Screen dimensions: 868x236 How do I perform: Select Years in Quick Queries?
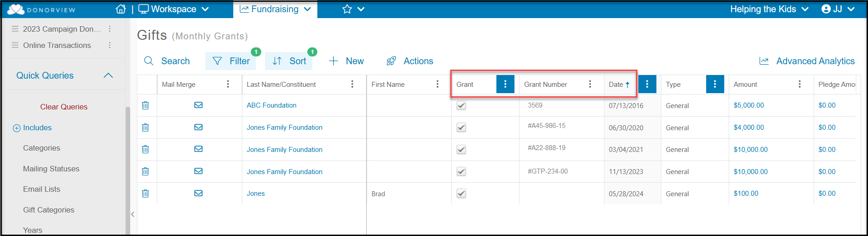(x=33, y=230)
